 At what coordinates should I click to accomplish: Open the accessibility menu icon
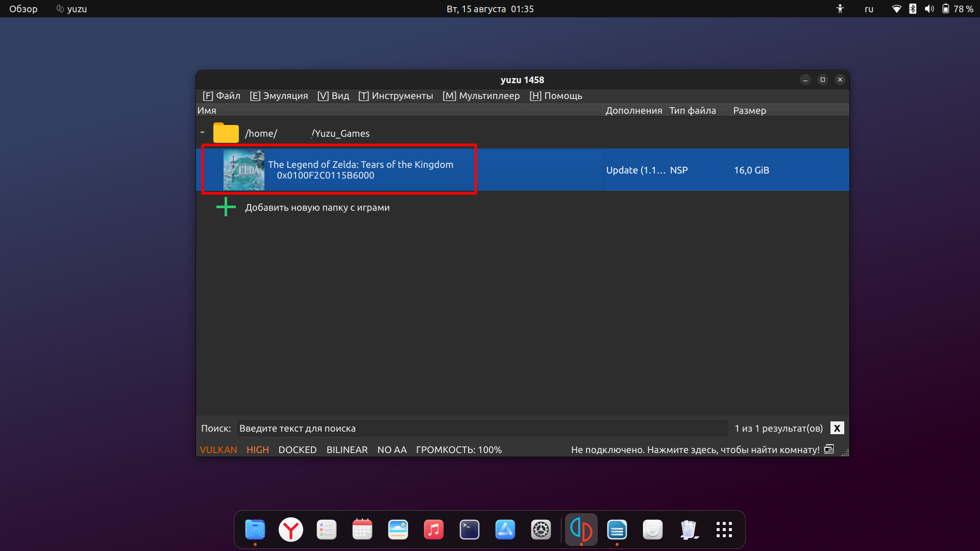(x=840, y=9)
